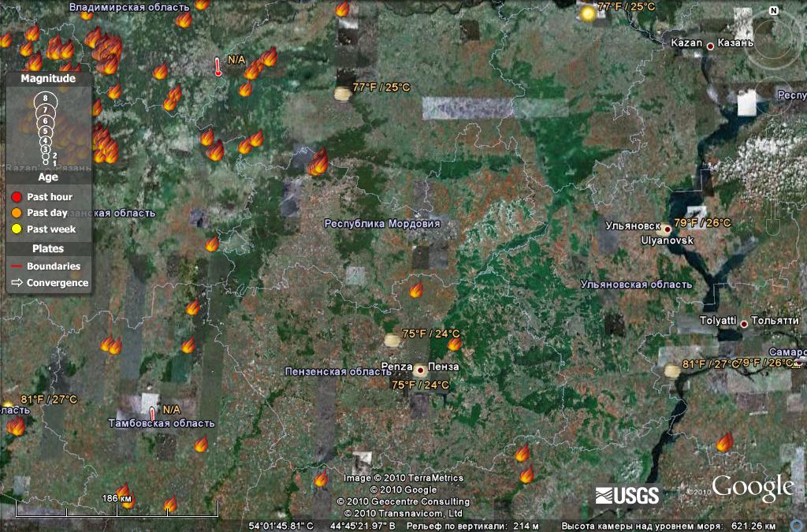Click the Magnitude legend heading
Image resolution: width=807 pixels, height=532 pixels.
coord(48,79)
